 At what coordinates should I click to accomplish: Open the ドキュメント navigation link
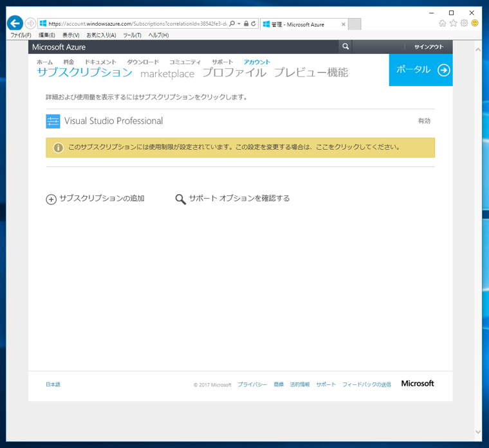click(101, 62)
